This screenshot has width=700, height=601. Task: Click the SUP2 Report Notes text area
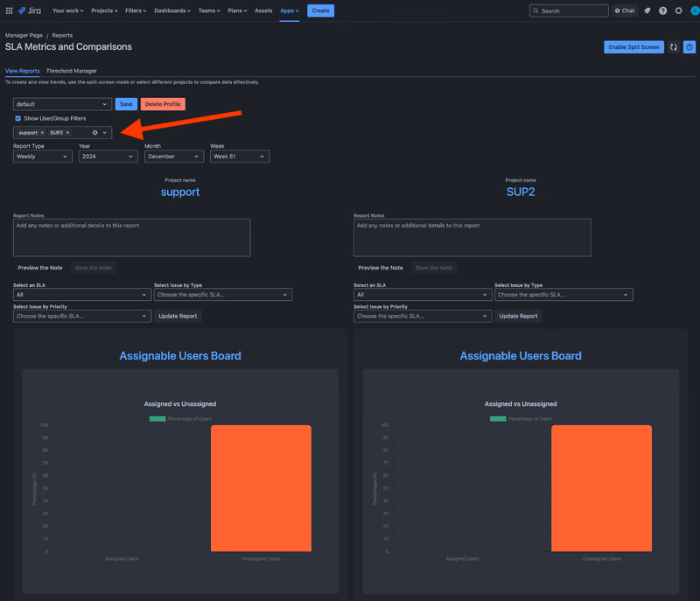(x=472, y=237)
